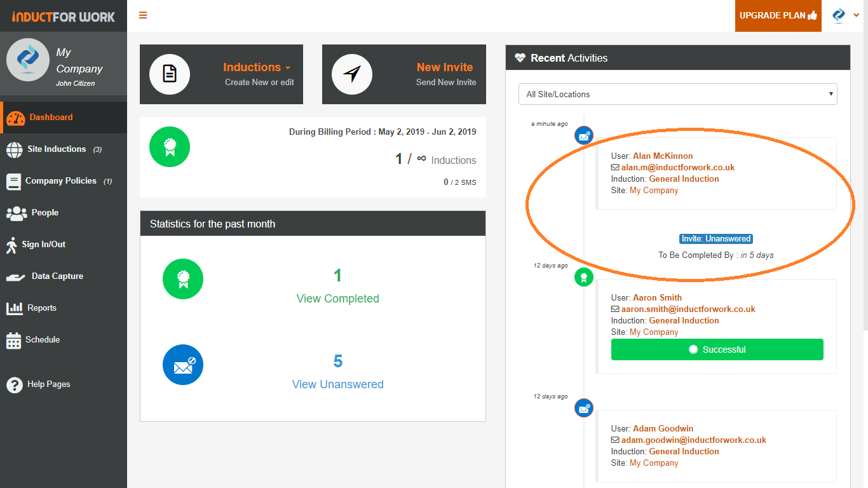Open Help Pages
This screenshot has height=488, width=868.
[x=64, y=384]
